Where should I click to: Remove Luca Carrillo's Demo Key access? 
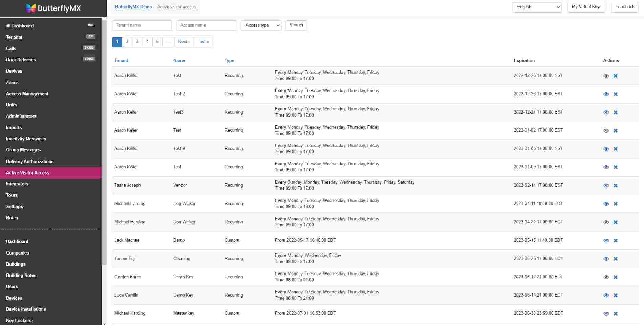click(x=615, y=295)
